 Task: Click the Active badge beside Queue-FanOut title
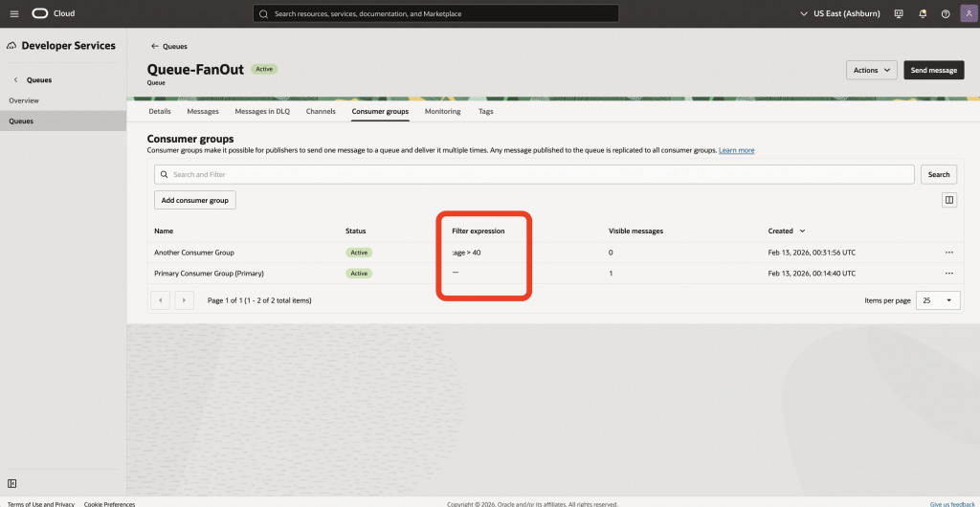[264, 69]
